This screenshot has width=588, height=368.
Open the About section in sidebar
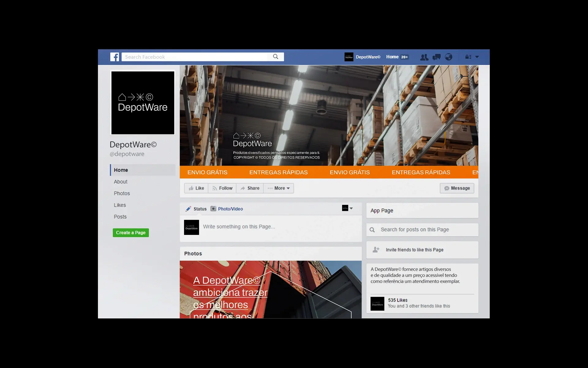click(121, 182)
